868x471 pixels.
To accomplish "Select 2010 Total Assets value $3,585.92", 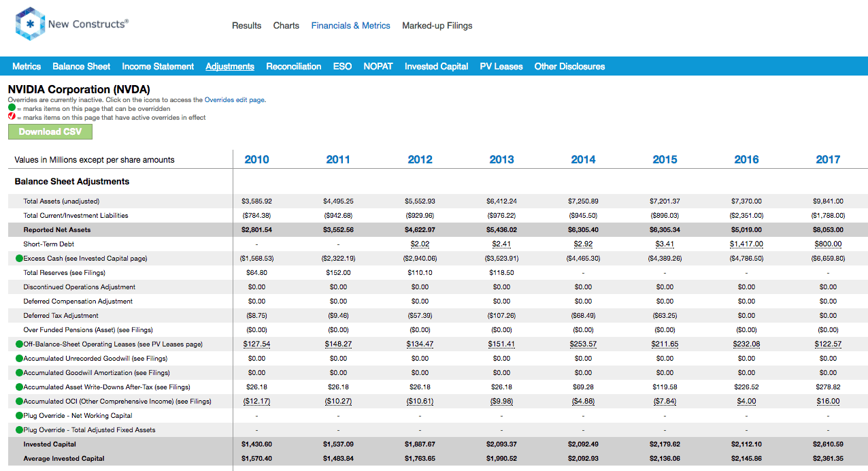I will [256, 201].
